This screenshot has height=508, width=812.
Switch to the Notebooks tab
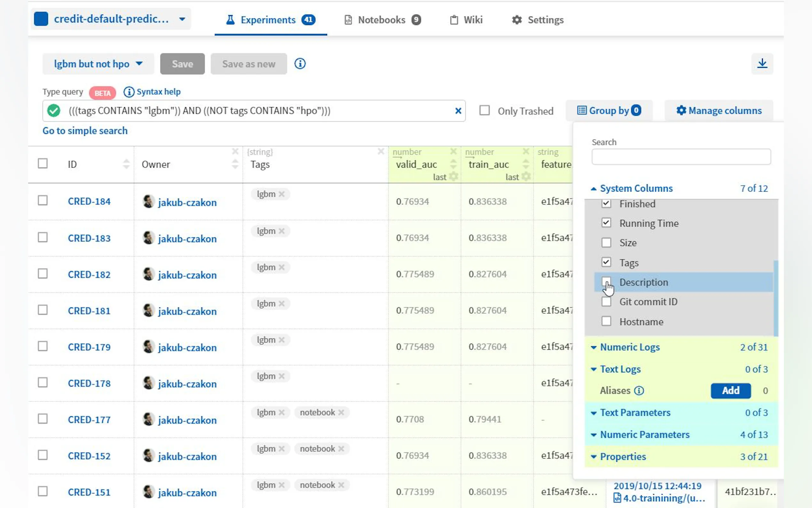pyautogui.click(x=382, y=20)
